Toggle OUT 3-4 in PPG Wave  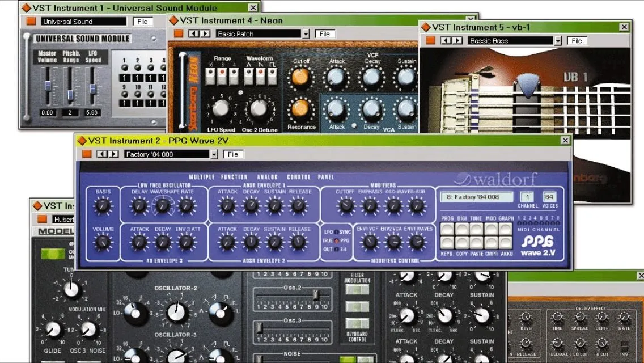point(336,250)
